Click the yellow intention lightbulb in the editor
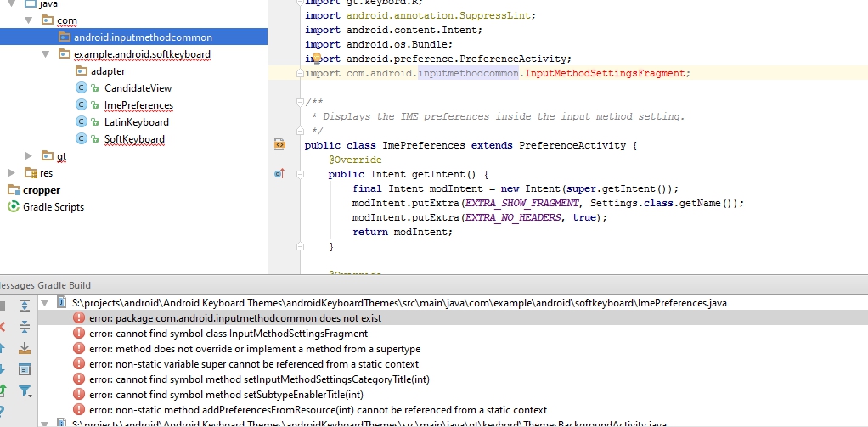The height and width of the screenshot is (427, 868). click(x=316, y=59)
